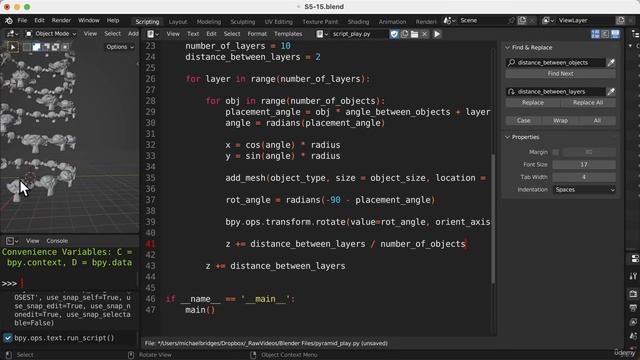Toggle line numbers display in text editor header
Screen dimensions: 640x360
pyautogui.click(x=596, y=34)
